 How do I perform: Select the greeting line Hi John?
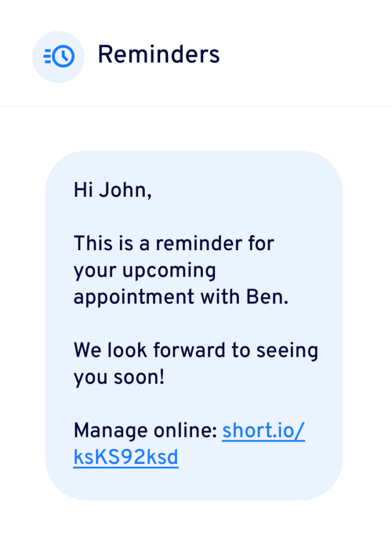(112, 190)
